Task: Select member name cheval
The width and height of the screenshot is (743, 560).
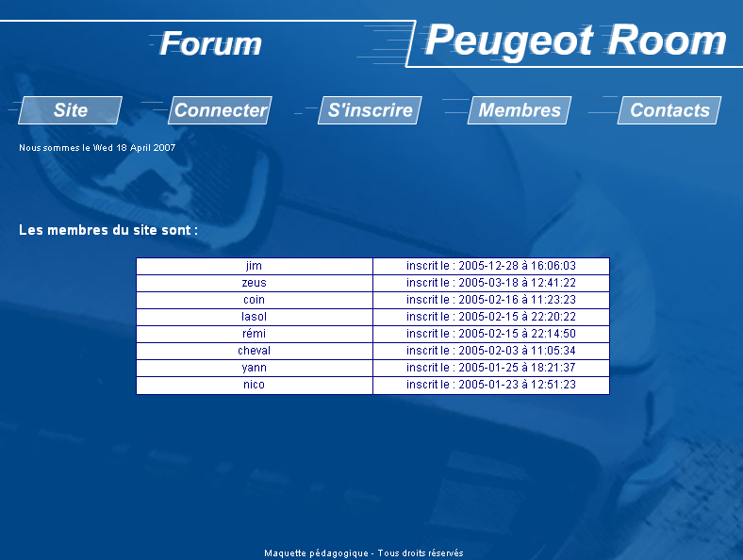Action: [x=254, y=351]
